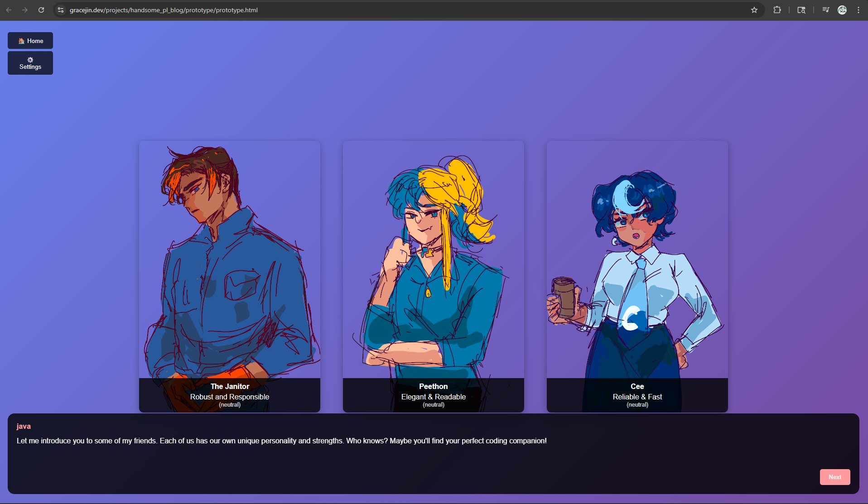Open the Chrome profile avatar
868x504 pixels.
[842, 10]
